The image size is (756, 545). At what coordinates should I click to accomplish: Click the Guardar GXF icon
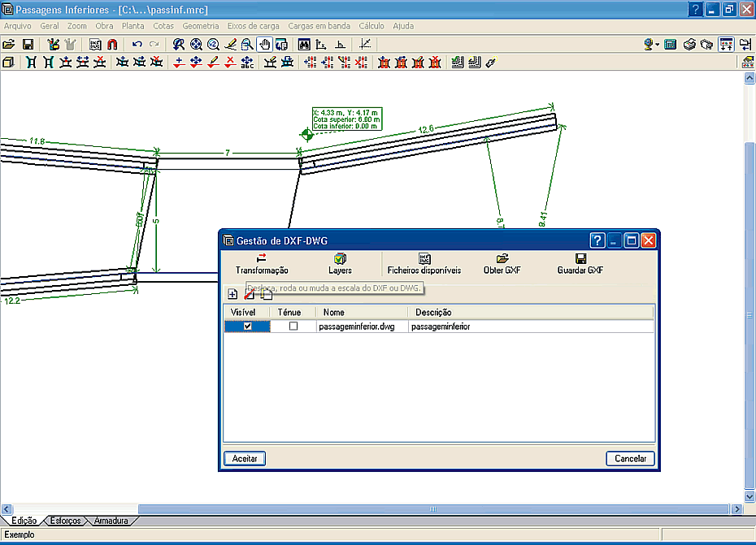coord(580,259)
